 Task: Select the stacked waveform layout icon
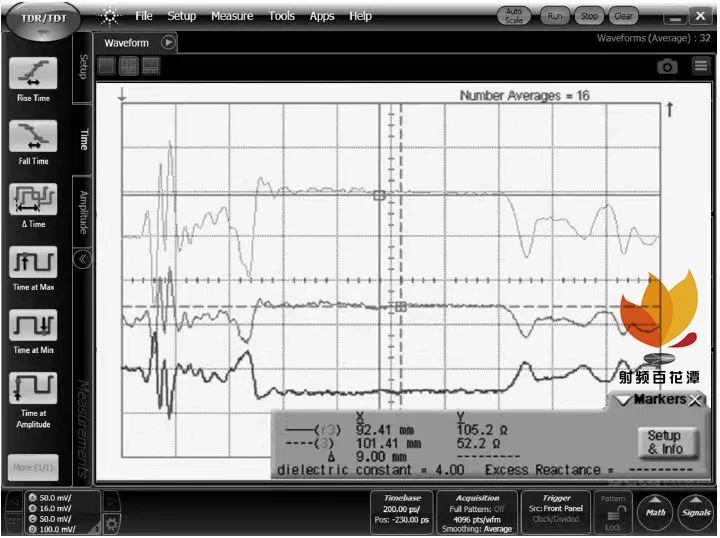(x=151, y=66)
